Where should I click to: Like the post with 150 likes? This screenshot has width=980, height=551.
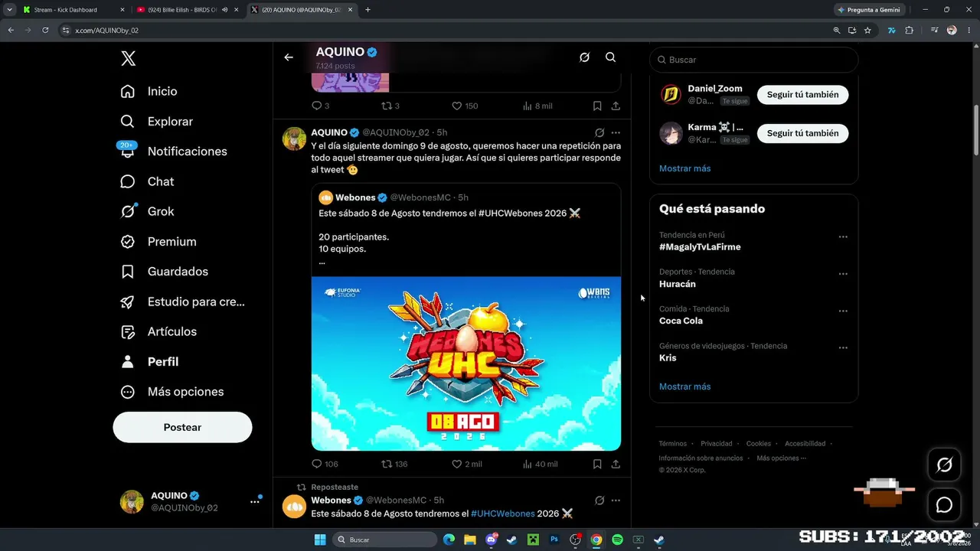point(464,106)
